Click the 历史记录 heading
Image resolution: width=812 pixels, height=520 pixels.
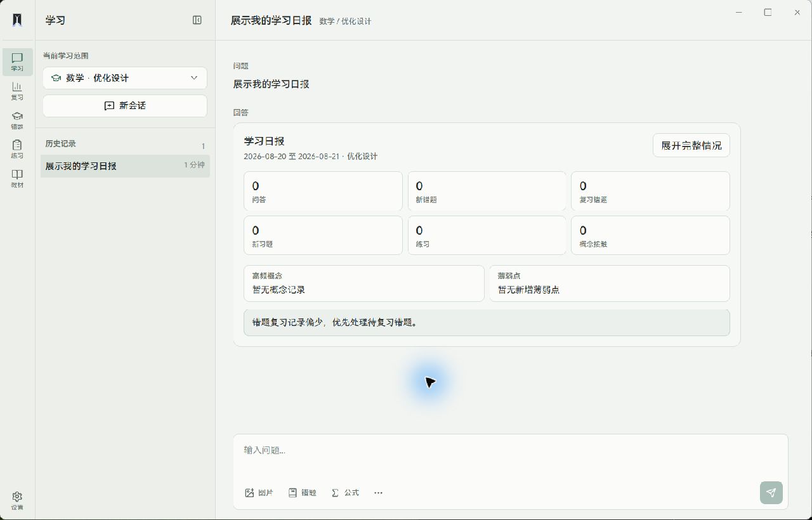(x=60, y=144)
